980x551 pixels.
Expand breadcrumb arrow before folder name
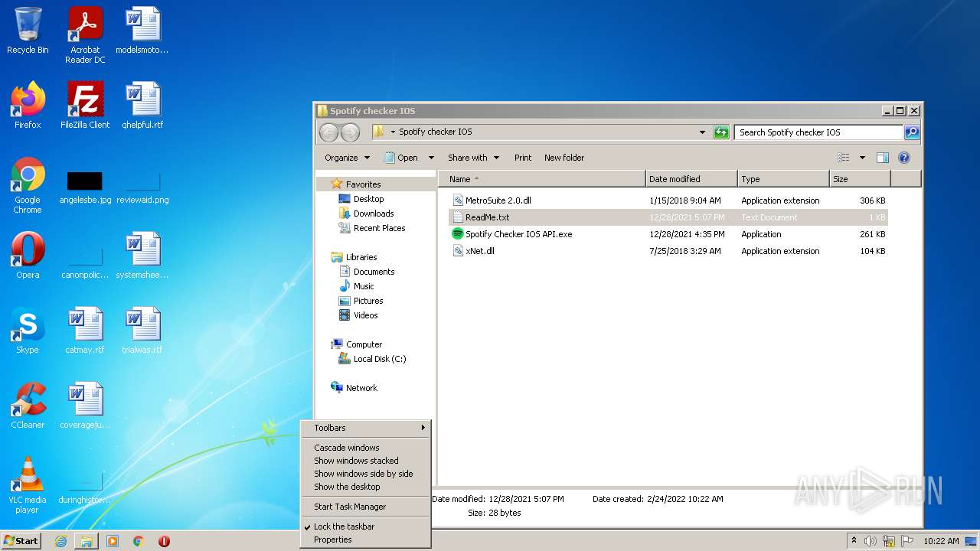pos(393,132)
